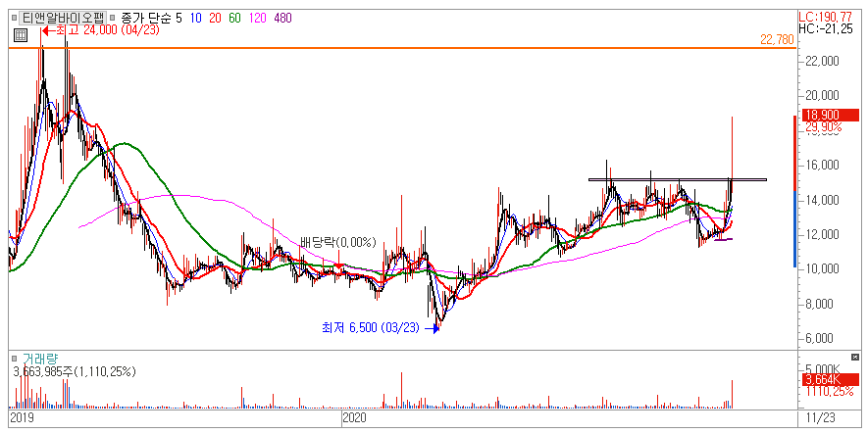Select the red 20-day moving average label
Viewport: 868px width, 434px height.
(x=216, y=18)
